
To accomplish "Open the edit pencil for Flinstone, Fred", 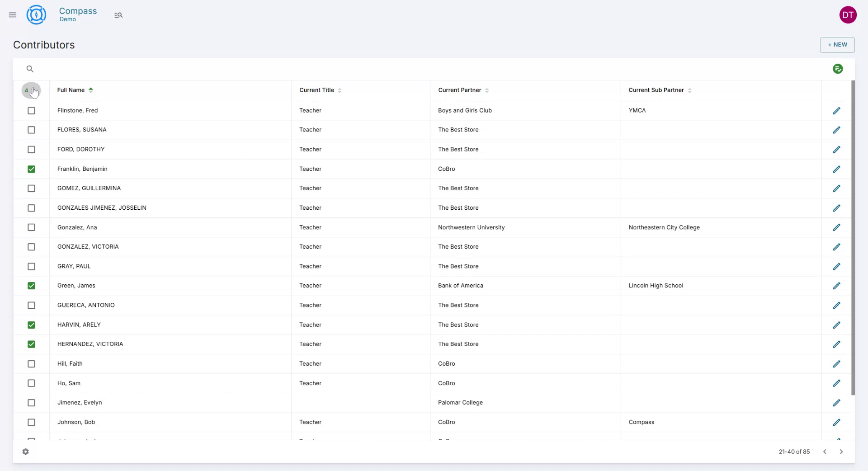I will tap(837, 110).
